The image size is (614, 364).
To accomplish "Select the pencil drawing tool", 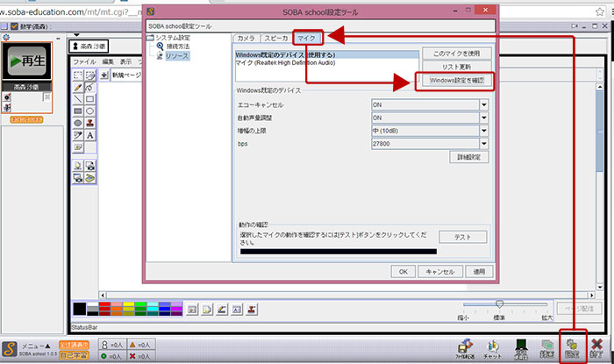I will 78,88.
